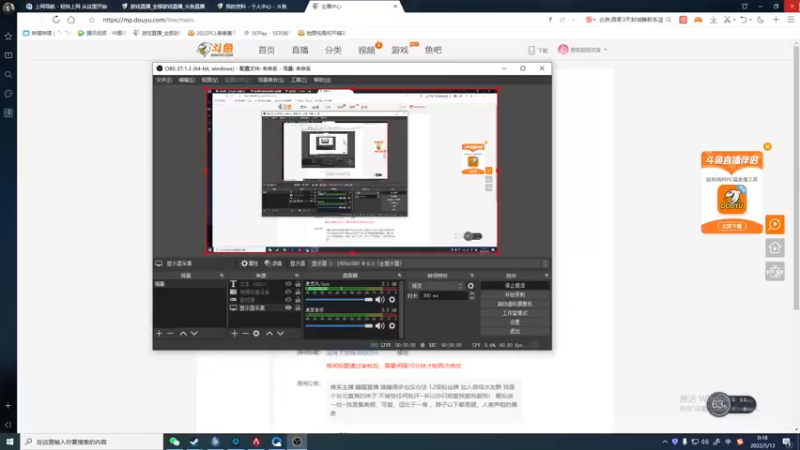Add a new source with plus icon
800x450 pixels.
pos(234,333)
